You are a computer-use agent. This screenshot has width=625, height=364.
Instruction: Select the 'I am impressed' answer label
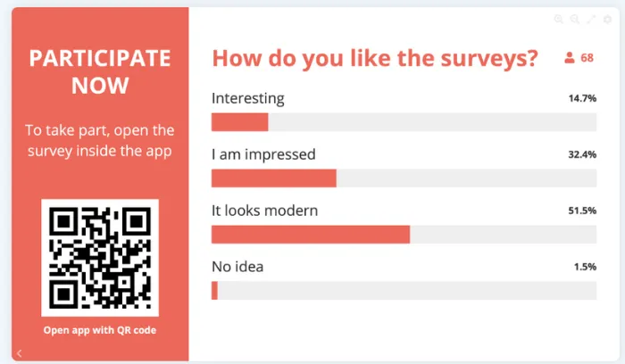coord(263,154)
